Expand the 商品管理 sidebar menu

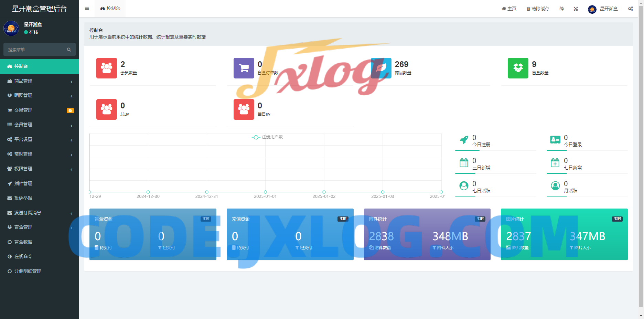40,81
